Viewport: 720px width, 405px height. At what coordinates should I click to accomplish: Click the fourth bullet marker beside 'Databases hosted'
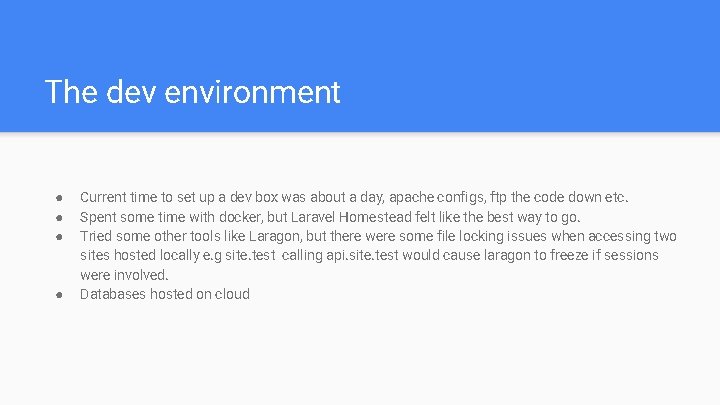tap(60, 294)
